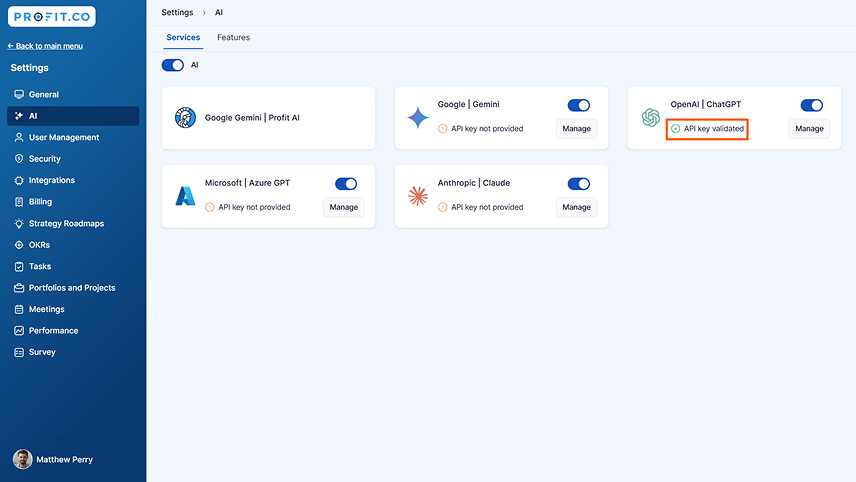Click the Matthew Perry user name
The image size is (856, 482).
tap(64, 460)
